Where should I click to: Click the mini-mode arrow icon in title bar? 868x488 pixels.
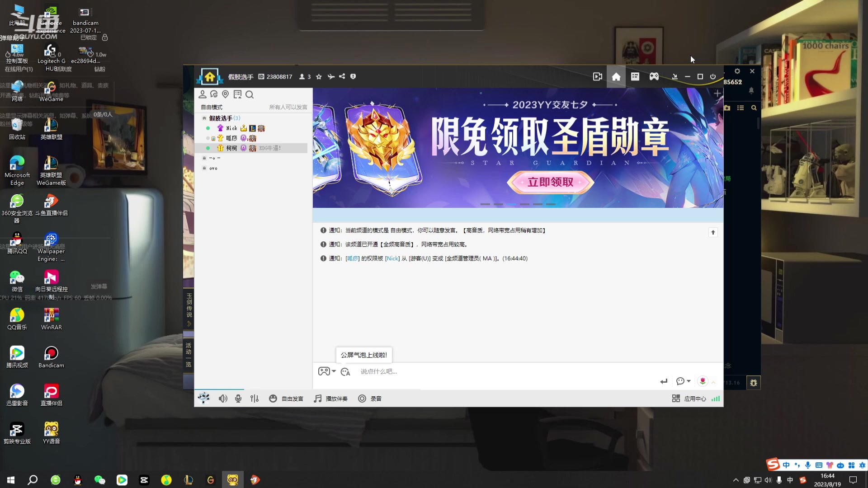pos(675,77)
